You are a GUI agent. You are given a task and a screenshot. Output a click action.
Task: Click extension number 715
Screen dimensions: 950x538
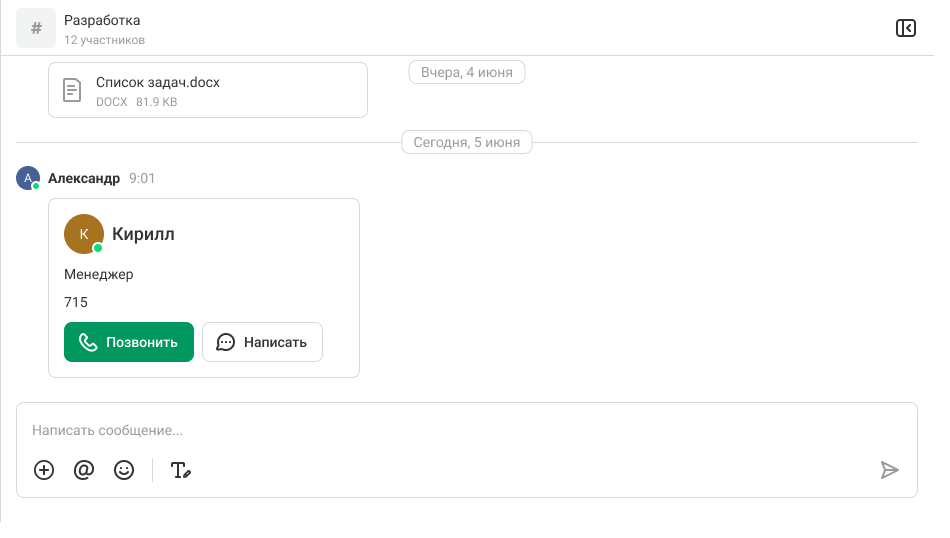tap(76, 302)
